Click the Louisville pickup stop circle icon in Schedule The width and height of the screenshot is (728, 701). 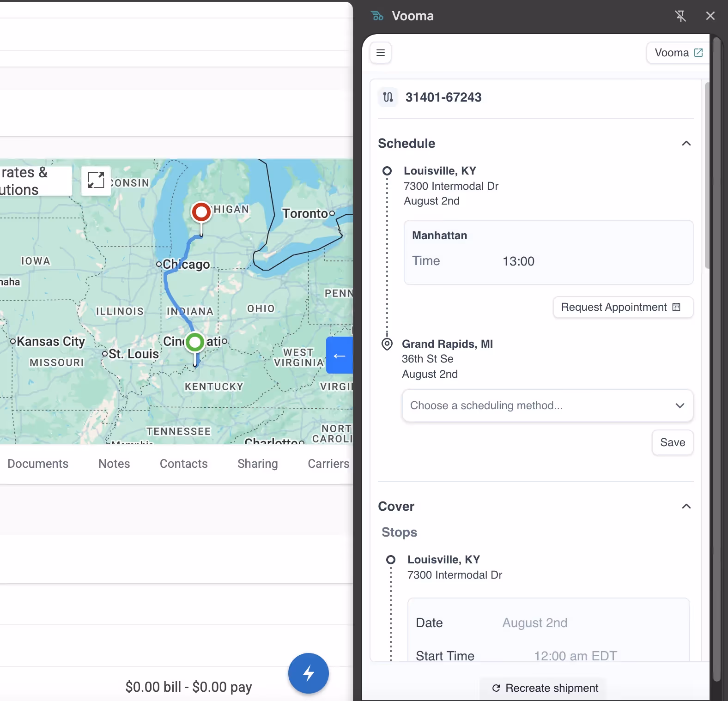click(387, 171)
